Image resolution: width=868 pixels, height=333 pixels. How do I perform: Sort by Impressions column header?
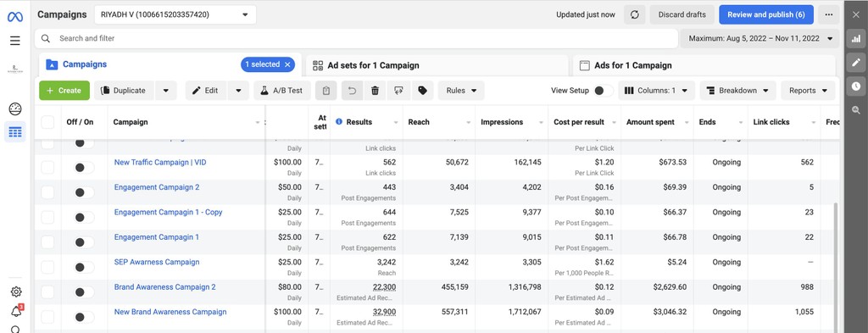click(502, 122)
